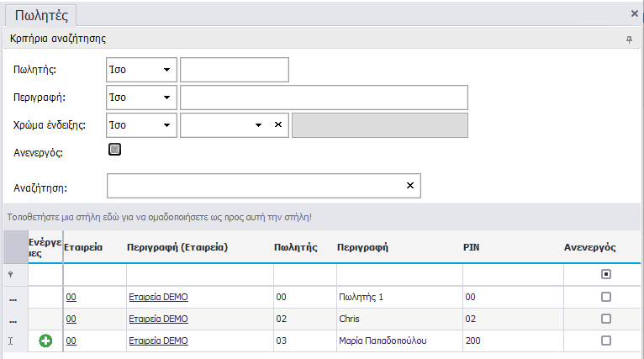Check Ανενεργός for Μαρία Παπαδοπούλου row
The height and width of the screenshot is (359, 644).
click(x=606, y=341)
